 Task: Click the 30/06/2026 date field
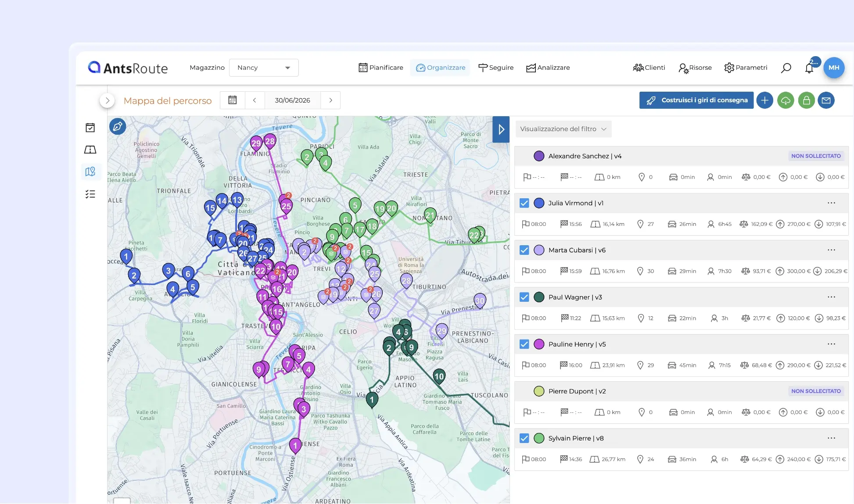coord(292,100)
